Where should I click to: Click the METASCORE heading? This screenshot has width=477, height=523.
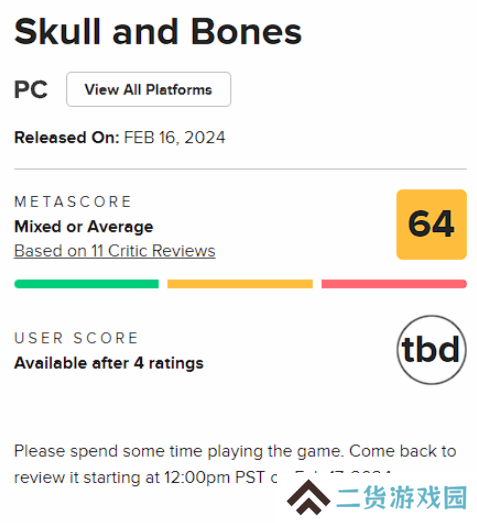point(73,202)
